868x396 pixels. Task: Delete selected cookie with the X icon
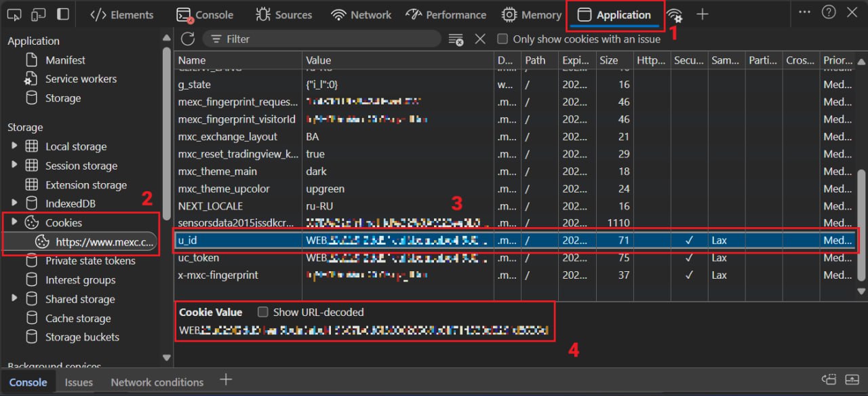[x=480, y=39]
